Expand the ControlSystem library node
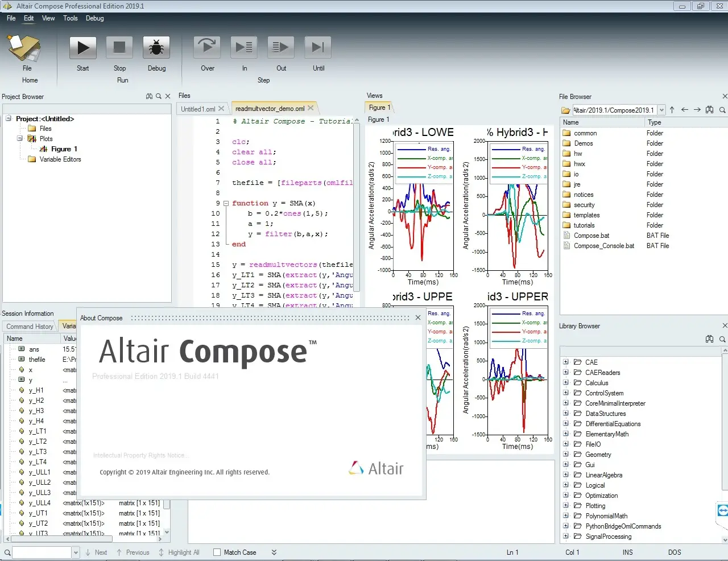728x561 pixels. 566,393
